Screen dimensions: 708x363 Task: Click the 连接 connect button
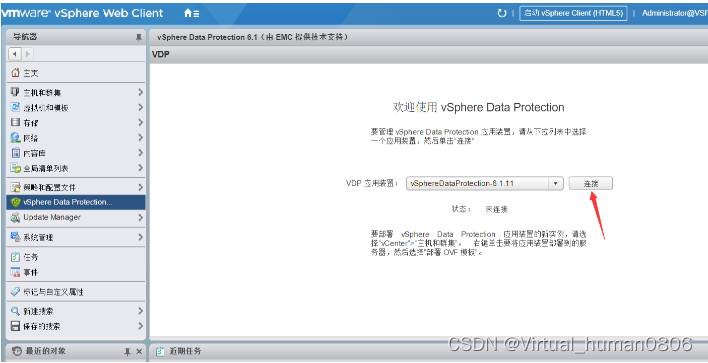pyautogui.click(x=591, y=184)
